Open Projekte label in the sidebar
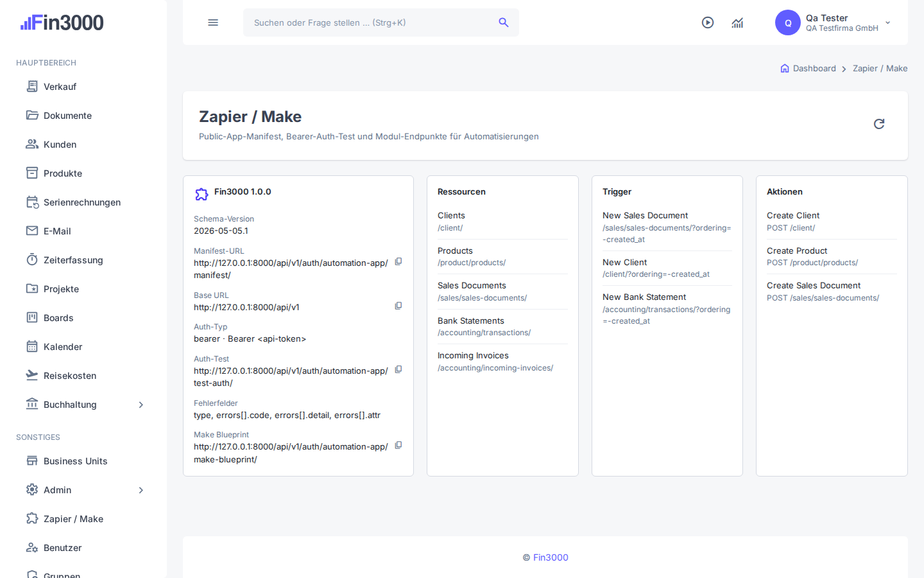The height and width of the screenshot is (578, 924). click(x=62, y=289)
